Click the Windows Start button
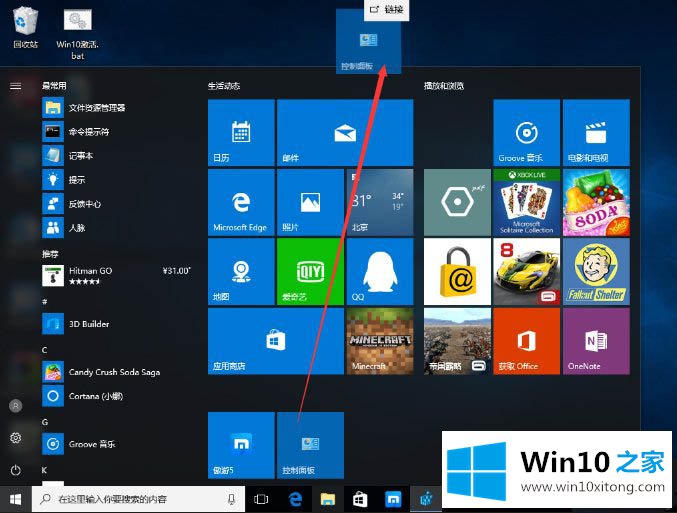The width and height of the screenshot is (677, 513). [x=16, y=500]
